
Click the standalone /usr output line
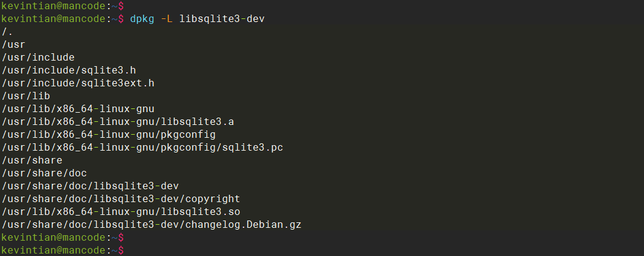(13, 45)
